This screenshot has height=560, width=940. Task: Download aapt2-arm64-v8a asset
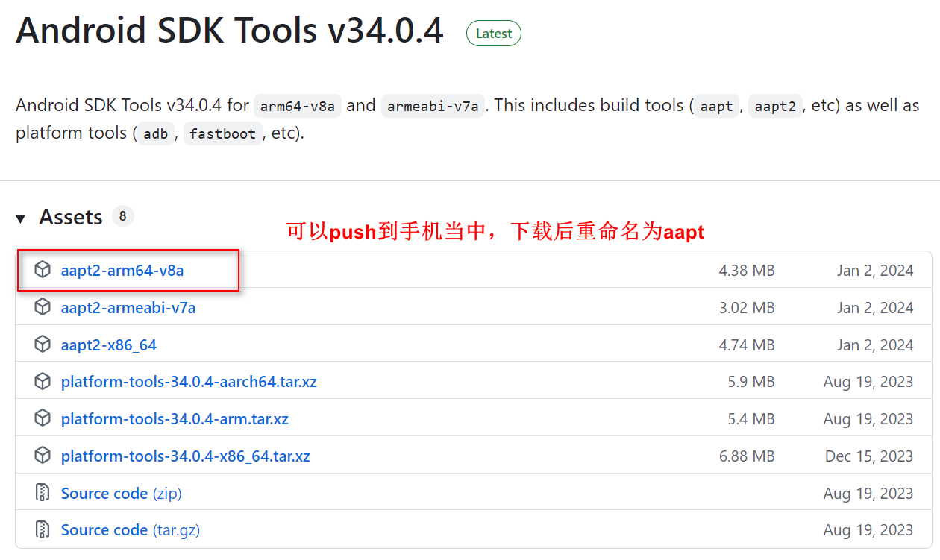pyautogui.click(x=122, y=270)
